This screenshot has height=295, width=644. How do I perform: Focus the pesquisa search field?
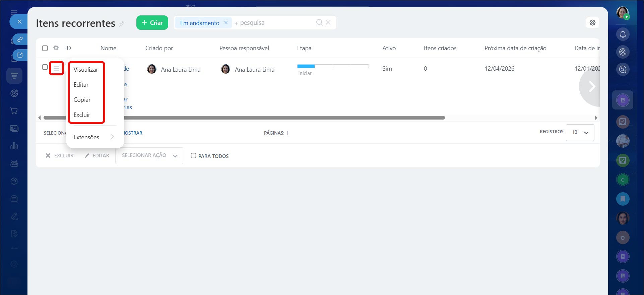(275, 23)
